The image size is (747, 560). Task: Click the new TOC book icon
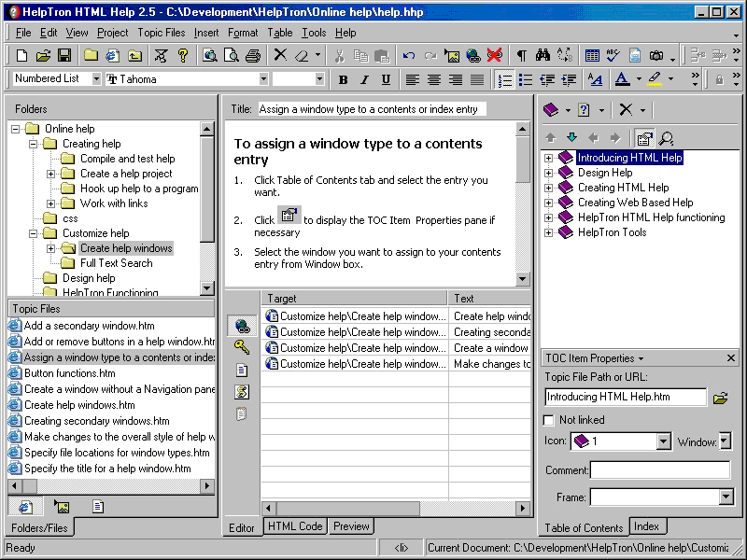click(551, 110)
